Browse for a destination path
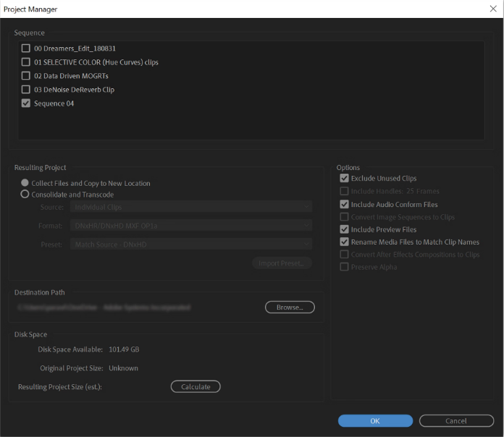 tap(290, 307)
